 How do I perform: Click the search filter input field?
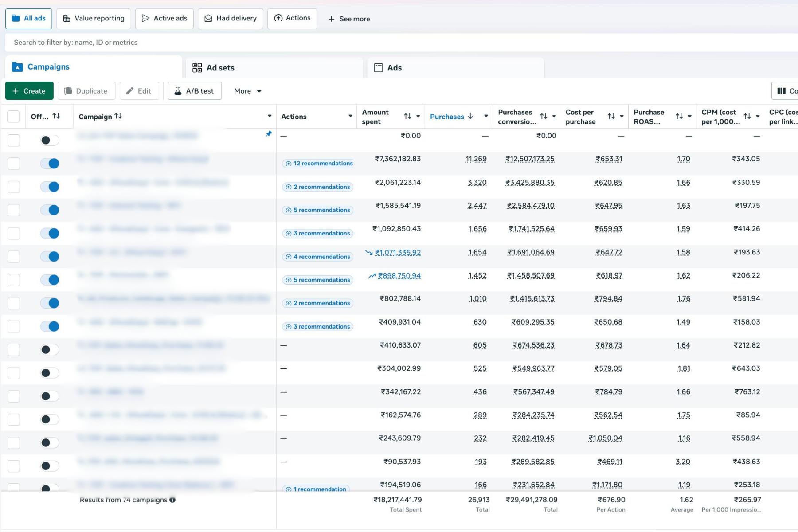click(x=177, y=42)
